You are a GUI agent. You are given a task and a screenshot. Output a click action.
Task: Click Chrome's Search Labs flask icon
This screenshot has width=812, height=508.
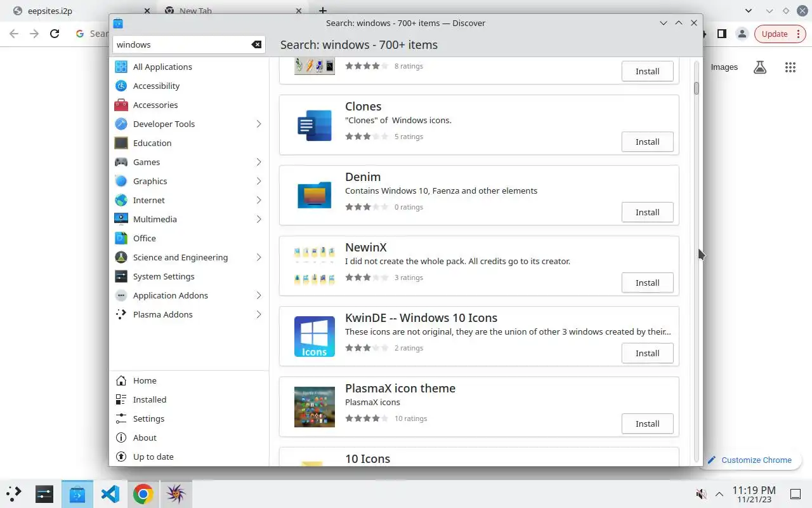[760, 67]
